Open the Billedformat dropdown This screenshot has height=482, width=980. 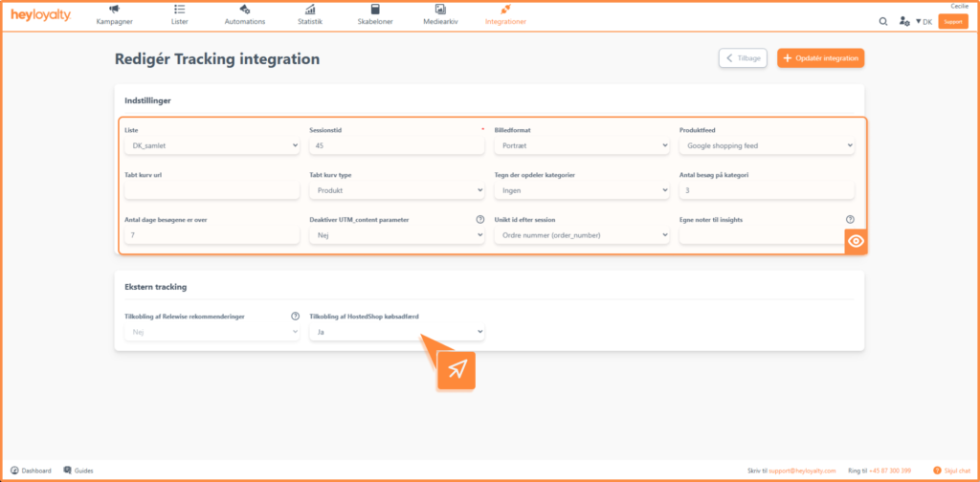coord(581,145)
